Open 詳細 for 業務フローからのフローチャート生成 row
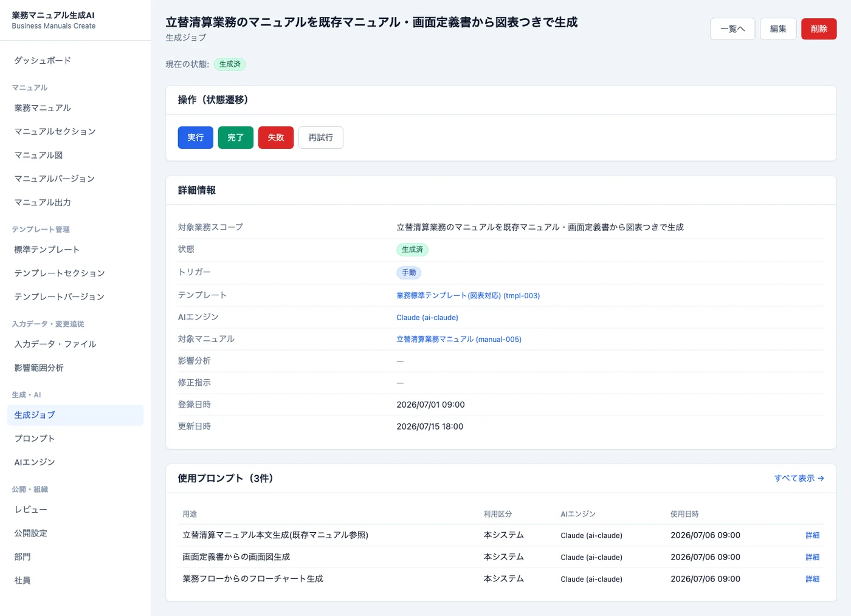 click(813, 580)
